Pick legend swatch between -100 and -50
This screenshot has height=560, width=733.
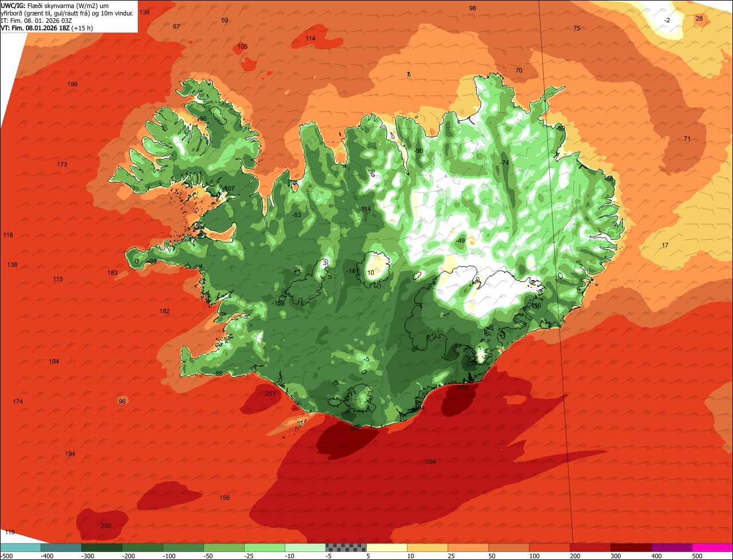pos(183,547)
